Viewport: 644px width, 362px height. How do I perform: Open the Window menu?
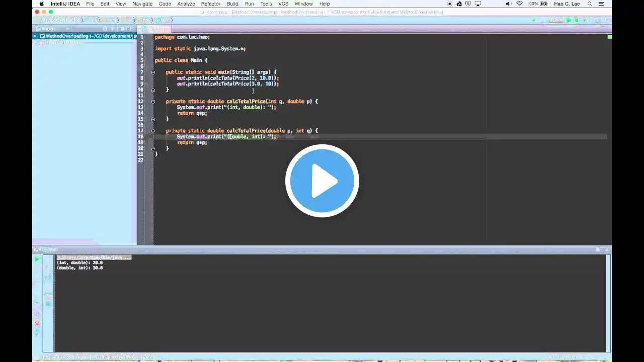[x=303, y=4]
